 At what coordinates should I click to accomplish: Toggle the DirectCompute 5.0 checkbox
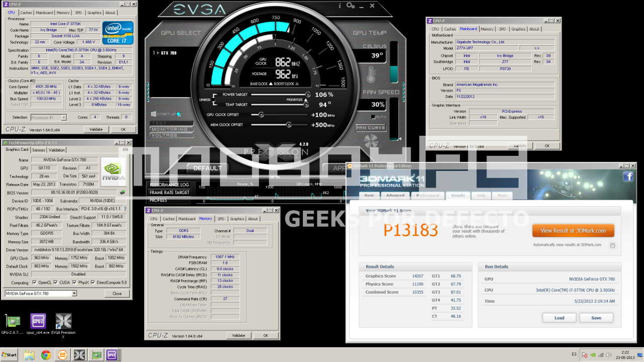(x=93, y=283)
